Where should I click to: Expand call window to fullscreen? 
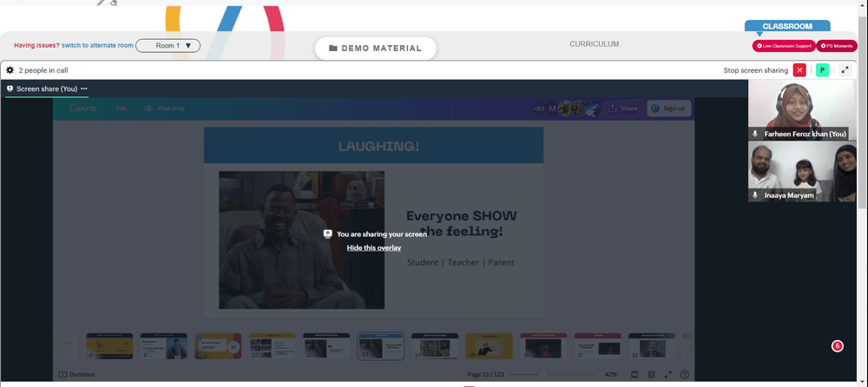[845, 70]
